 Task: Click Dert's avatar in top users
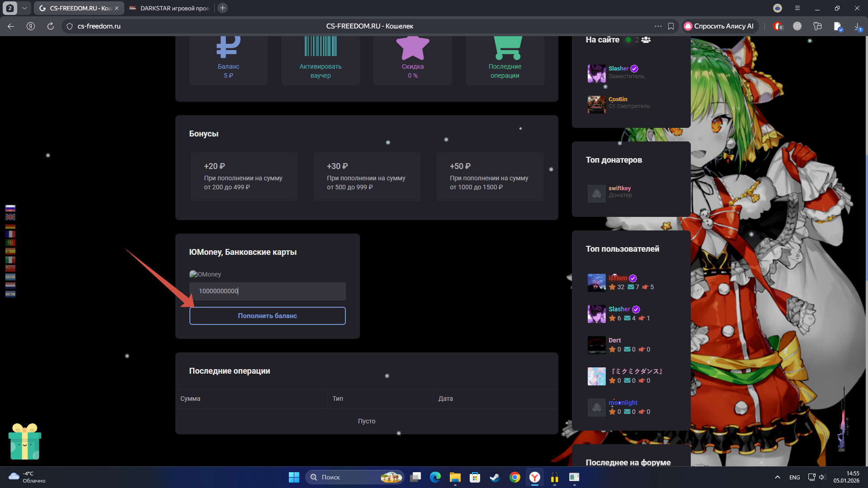point(596,345)
